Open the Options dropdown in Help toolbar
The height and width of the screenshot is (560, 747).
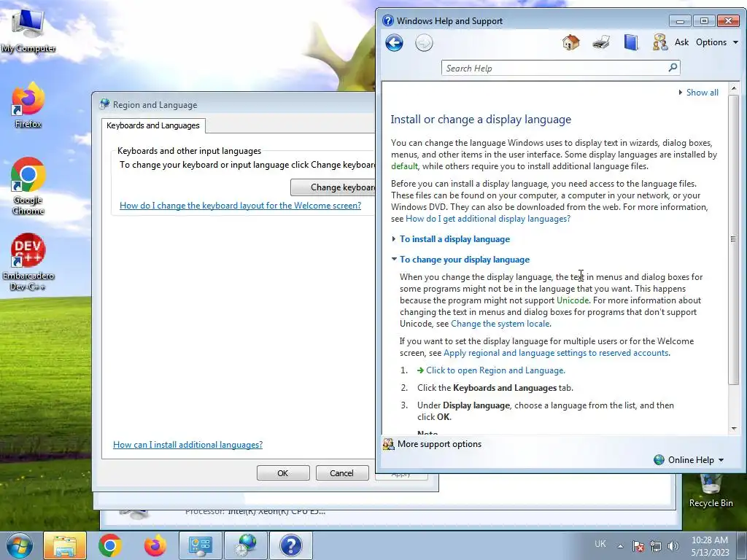point(716,42)
